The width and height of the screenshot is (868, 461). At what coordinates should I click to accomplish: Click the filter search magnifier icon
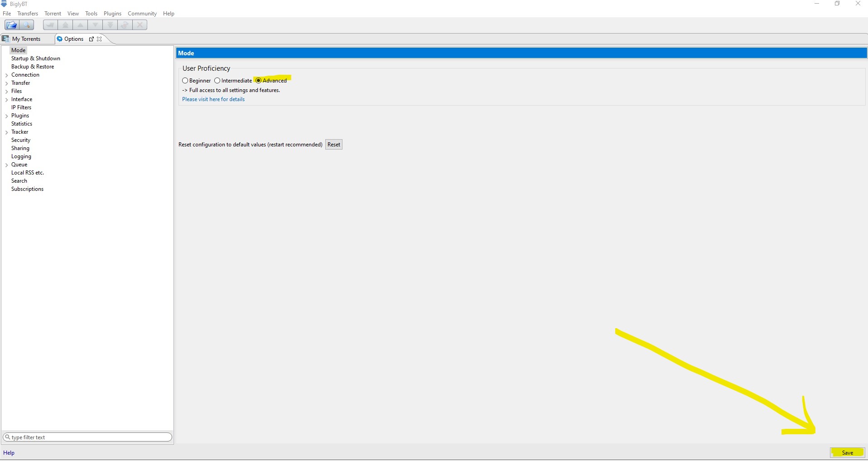(7, 437)
